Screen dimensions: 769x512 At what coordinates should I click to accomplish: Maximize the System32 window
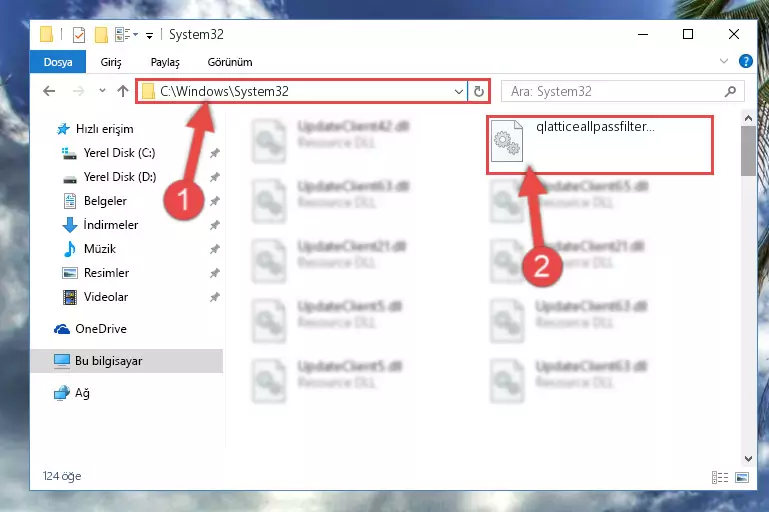point(688,34)
